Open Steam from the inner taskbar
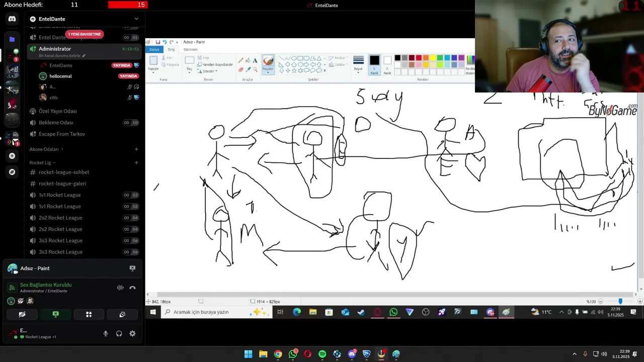The height and width of the screenshot is (362, 644). (x=361, y=312)
